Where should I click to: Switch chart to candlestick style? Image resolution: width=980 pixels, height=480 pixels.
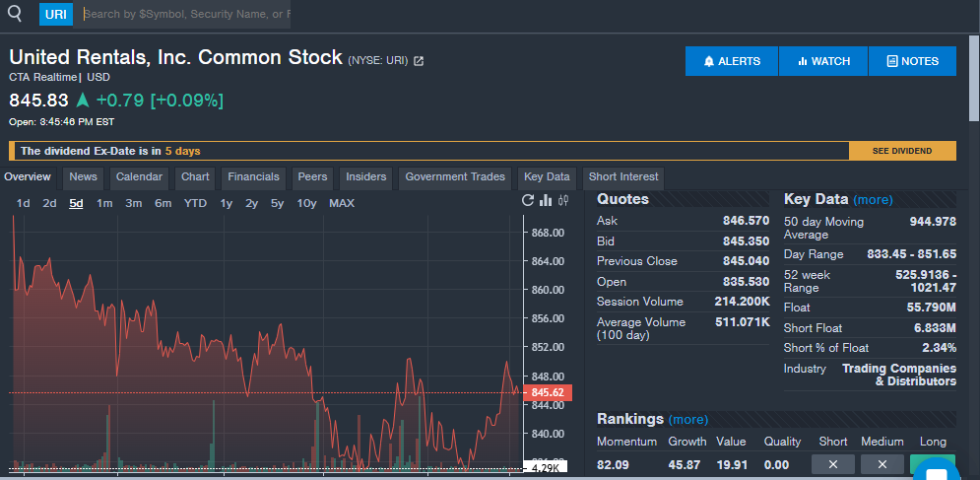pyautogui.click(x=563, y=201)
